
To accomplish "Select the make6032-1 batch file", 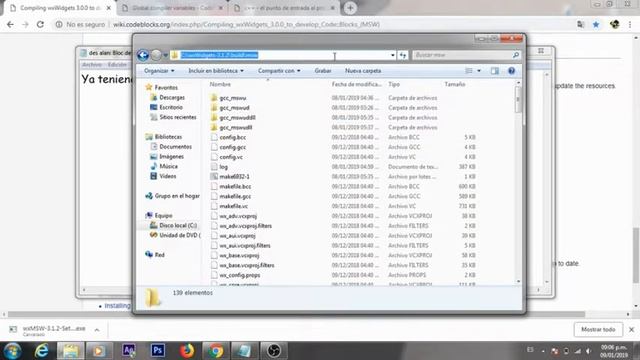I will pyautogui.click(x=234, y=177).
